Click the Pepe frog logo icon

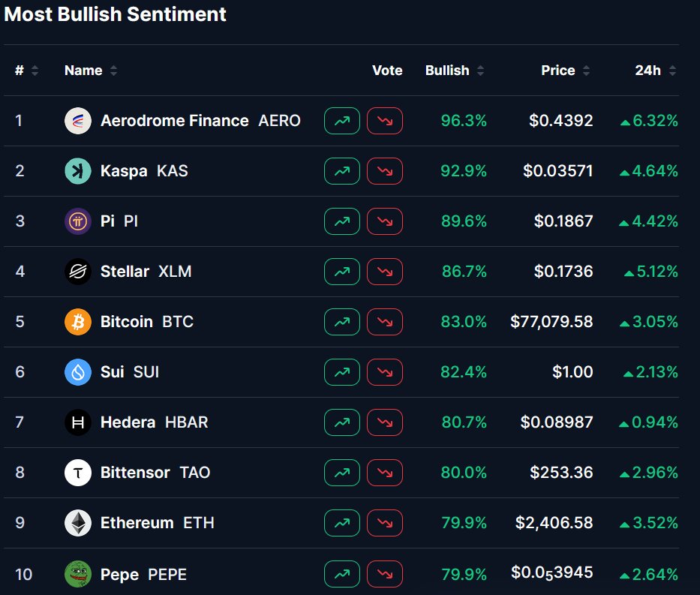click(78, 575)
